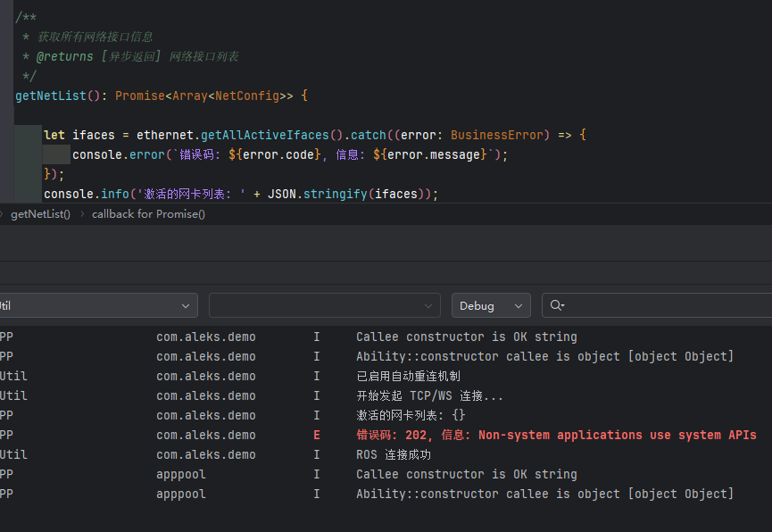Select the callback for Promise() breadcrumb
Viewport: 772px width, 532px height.
click(148, 214)
